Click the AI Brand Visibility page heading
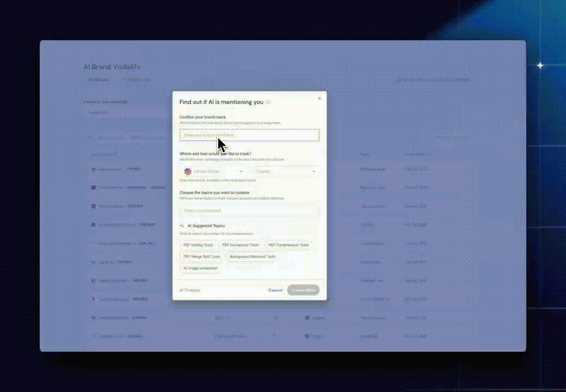The width and height of the screenshot is (566, 392). click(x=112, y=67)
